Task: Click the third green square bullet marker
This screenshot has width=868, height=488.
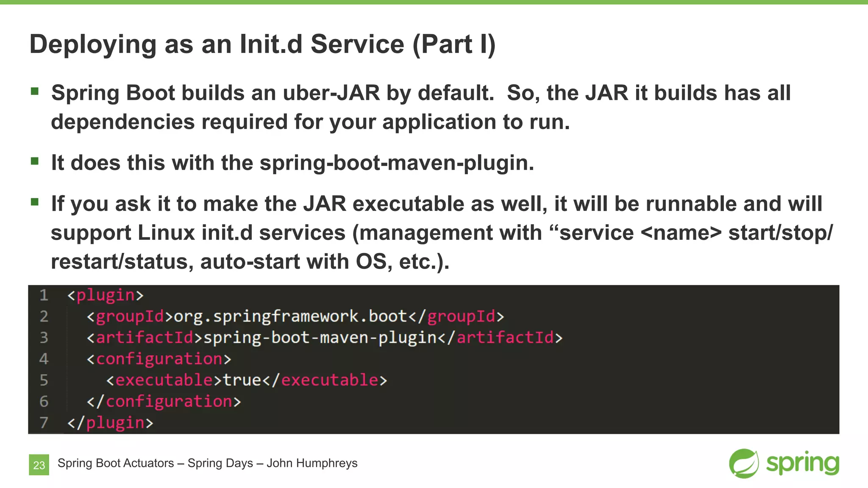Action: (35, 202)
